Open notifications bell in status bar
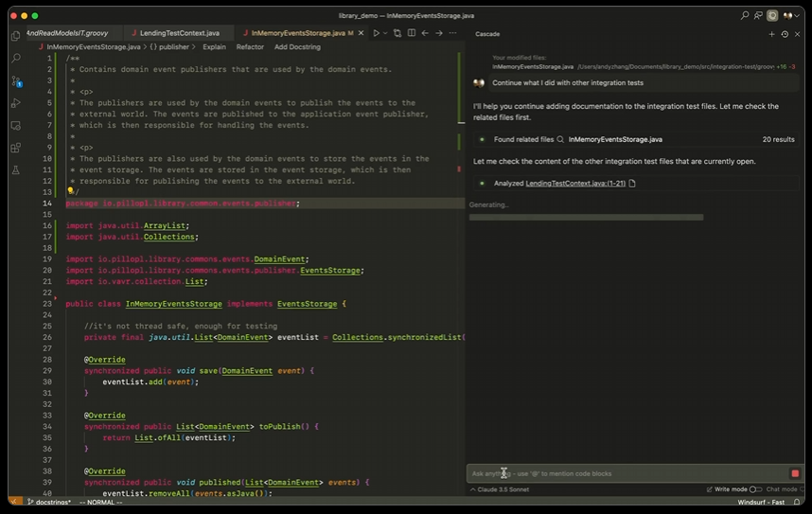The width and height of the screenshot is (812, 514). (x=797, y=502)
